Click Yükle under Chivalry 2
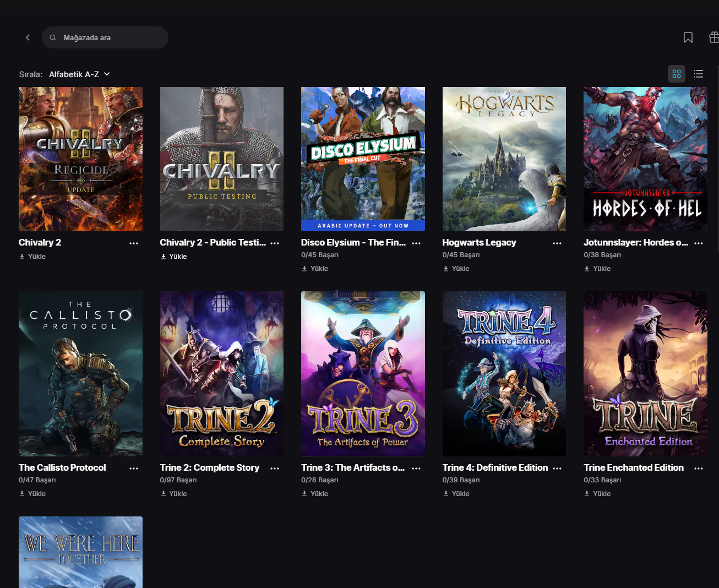 (x=32, y=257)
